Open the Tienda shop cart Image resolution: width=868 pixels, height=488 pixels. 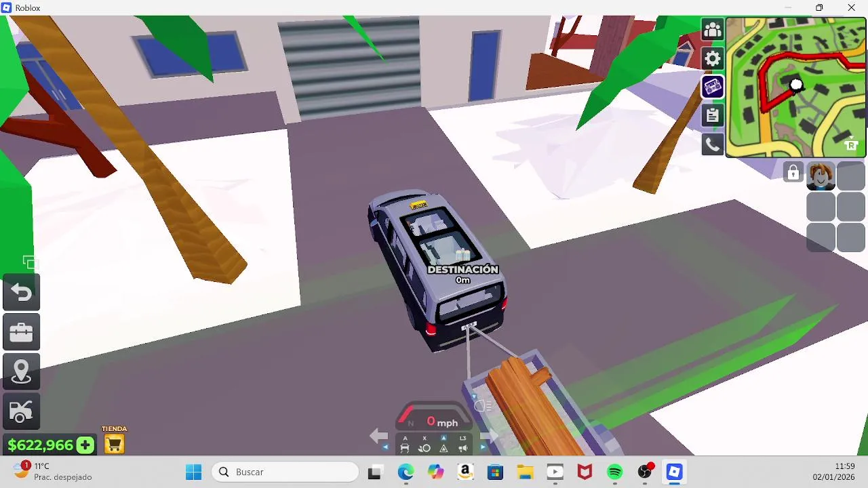[x=114, y=445]
